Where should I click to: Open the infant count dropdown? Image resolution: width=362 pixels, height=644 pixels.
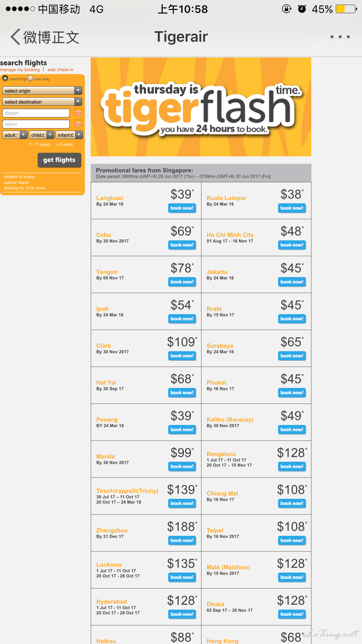click(69, 135)
